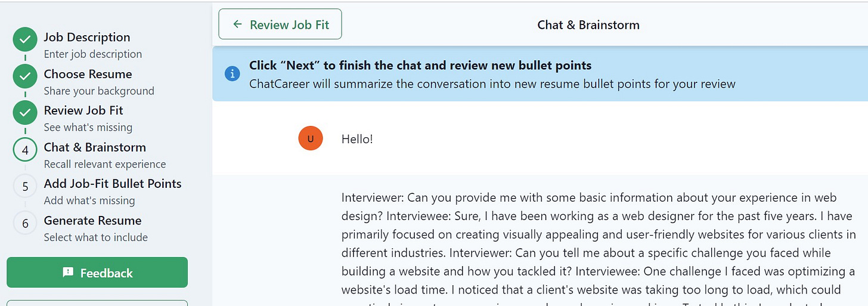Click the Hello! chat message
868x306 pixels.
[357, 139]
